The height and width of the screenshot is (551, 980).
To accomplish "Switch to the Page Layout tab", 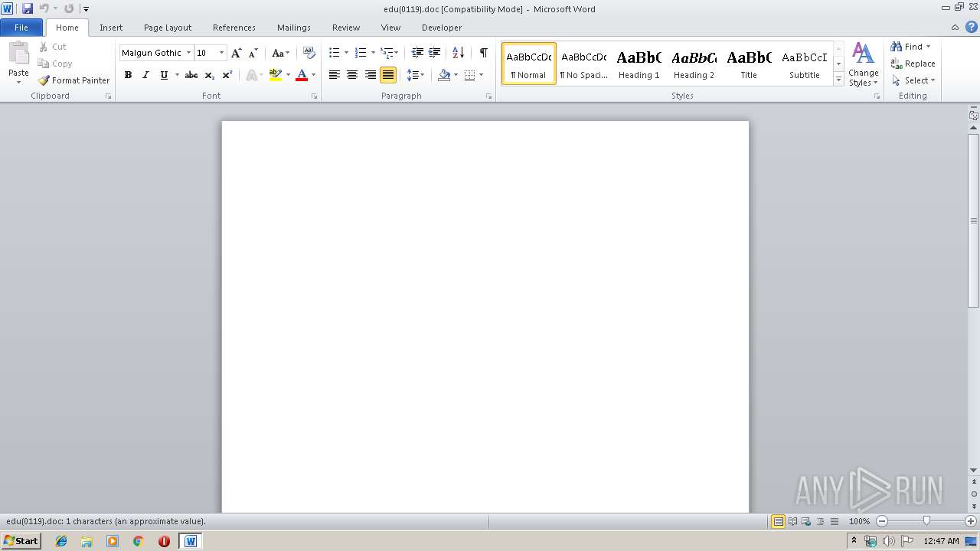I will (168, 28).
